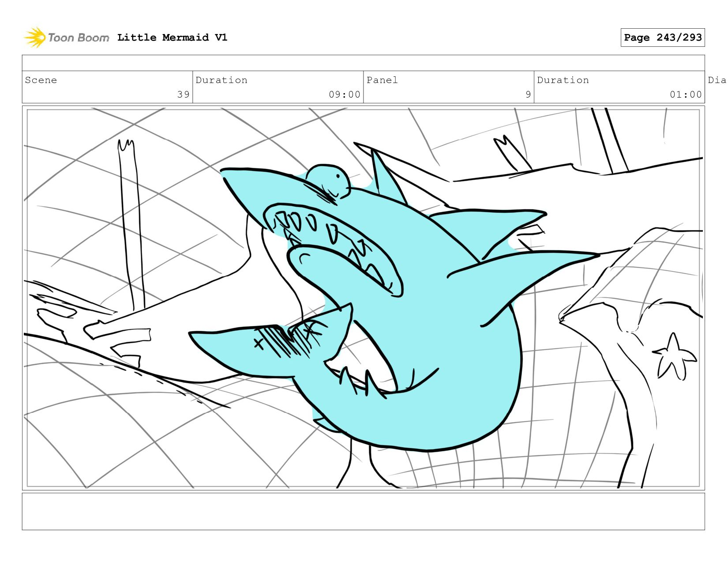The width and height of the screenshot is (728, 563).
Task: Click the panel number '9'
Action: click(528, 94)
